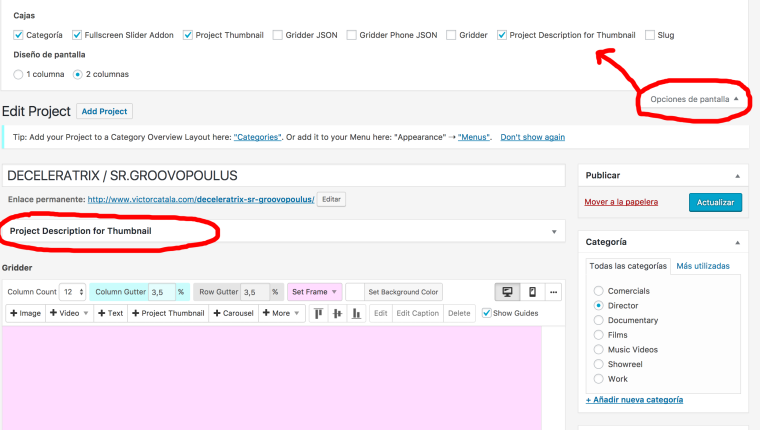The image size is (760, 430).
Task: Add an Image to the Gridder
Action: point(25,313)
